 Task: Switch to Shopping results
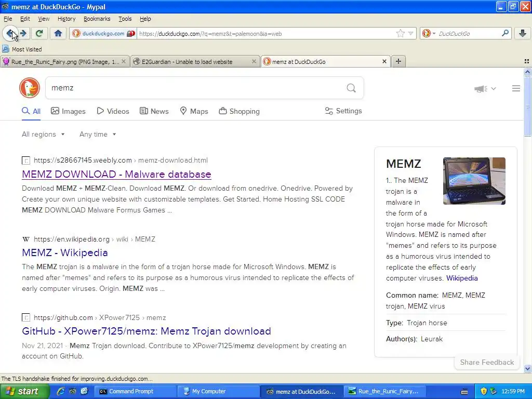[239, 111]
